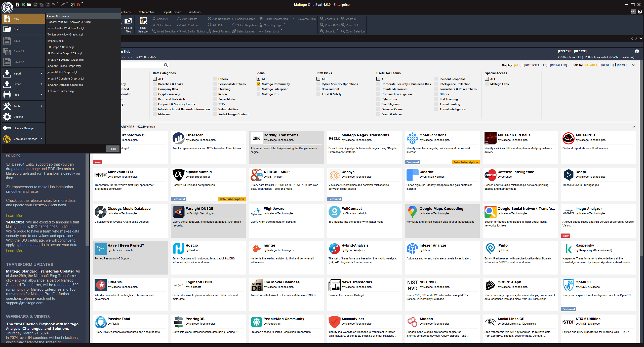Click the 623 notification badge

click(x=633, y=12)
